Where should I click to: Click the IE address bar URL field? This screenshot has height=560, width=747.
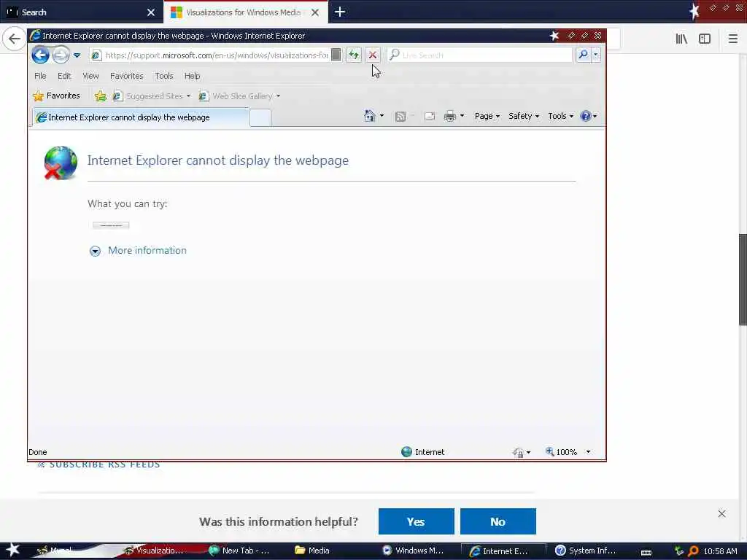(217, 55)
